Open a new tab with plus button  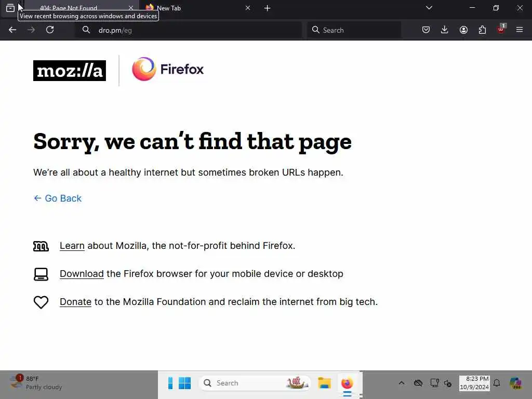(x=267, y=8)
